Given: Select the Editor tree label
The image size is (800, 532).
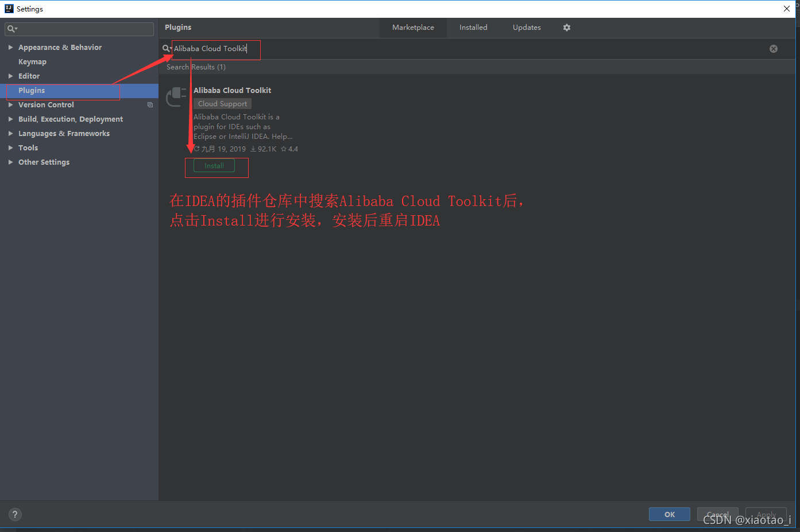Looking at the screenshot, I should 29,76.
